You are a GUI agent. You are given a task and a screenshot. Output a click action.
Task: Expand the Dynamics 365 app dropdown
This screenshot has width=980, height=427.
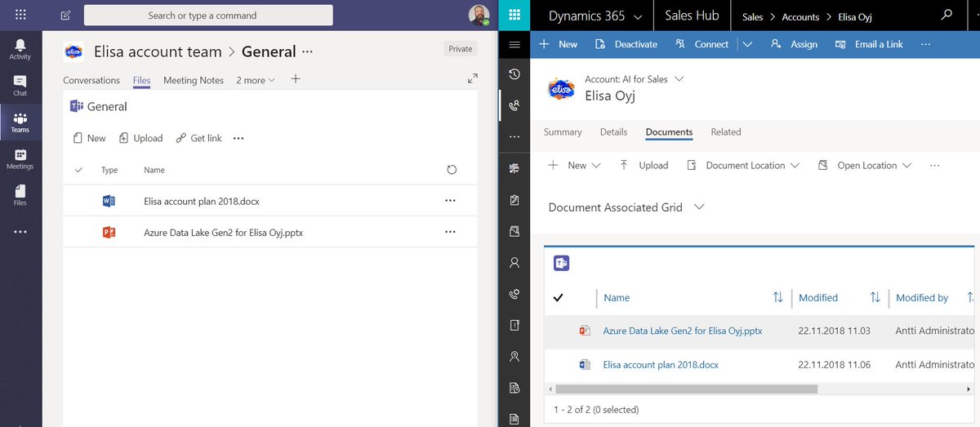[x=637, y=16]
